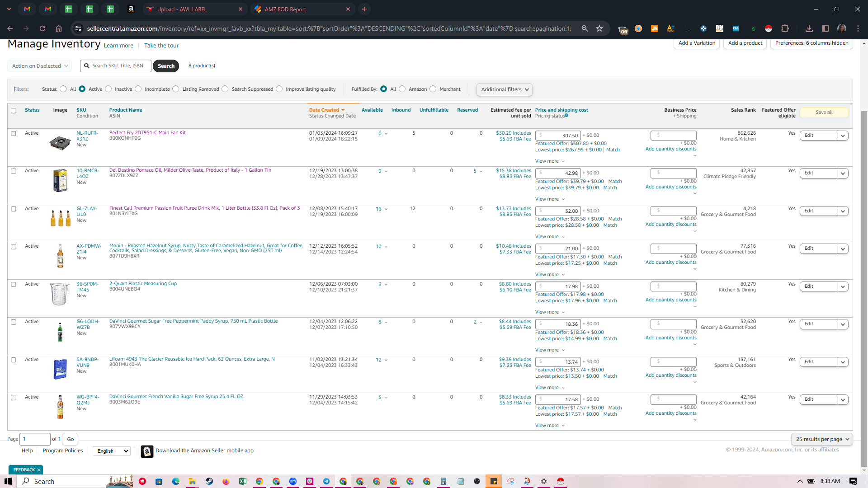Close the FEEDBACK tab with its X
868x488 pixels.
click(39, 470)
